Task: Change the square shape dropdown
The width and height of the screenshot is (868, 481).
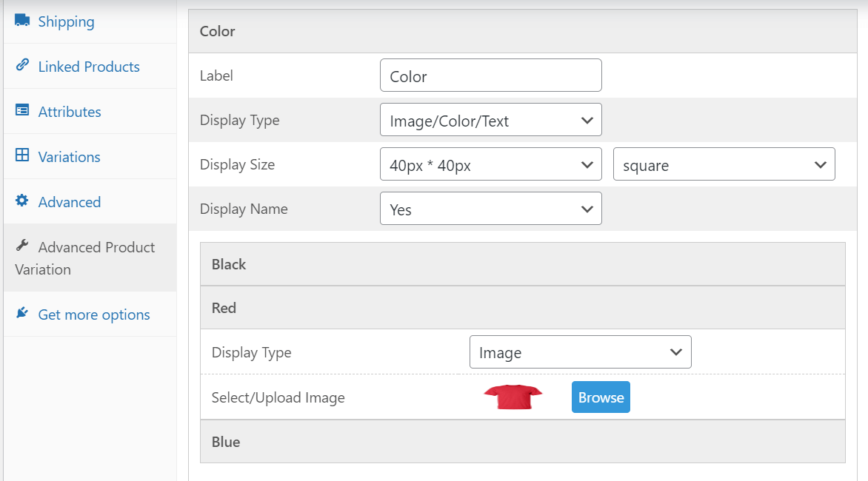Action: pos(724,164)
